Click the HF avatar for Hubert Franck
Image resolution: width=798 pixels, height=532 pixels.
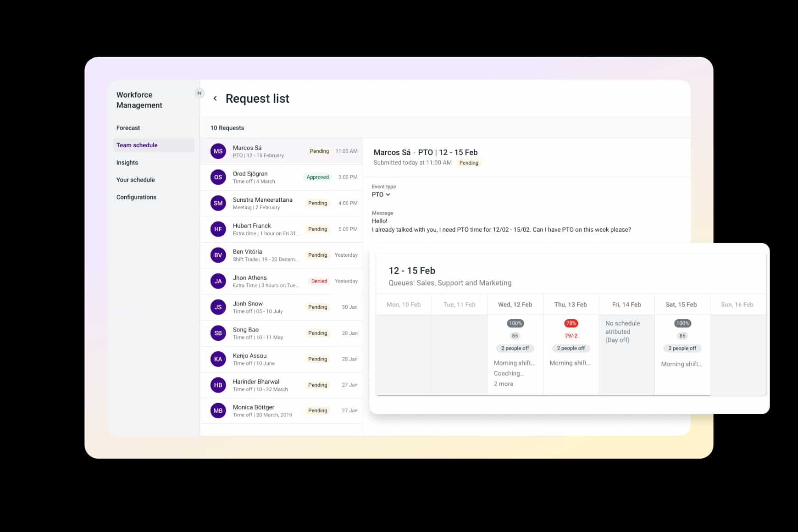218,229
